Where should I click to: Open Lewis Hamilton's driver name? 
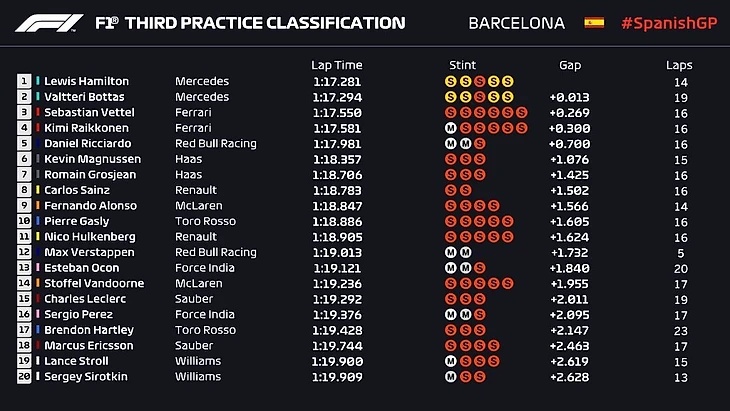coord(86,81)
